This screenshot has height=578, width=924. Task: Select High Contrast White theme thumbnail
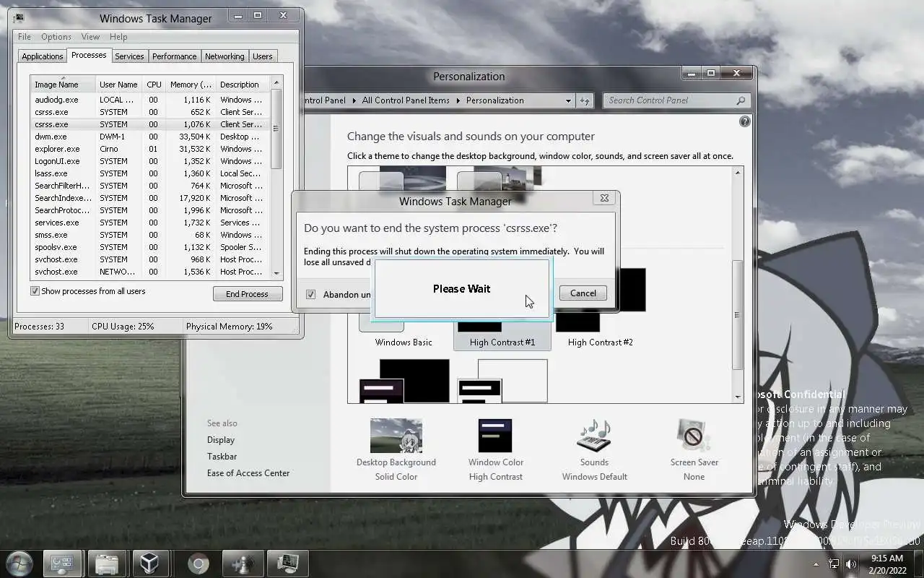[502, 381]
